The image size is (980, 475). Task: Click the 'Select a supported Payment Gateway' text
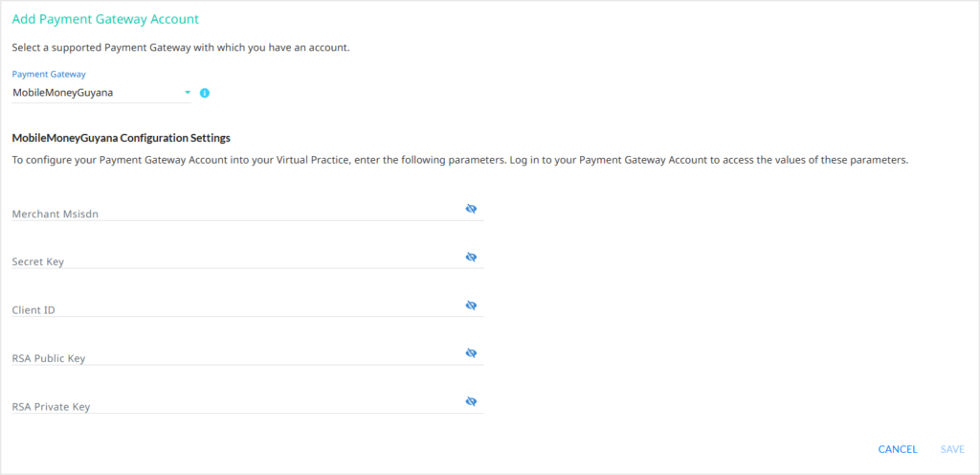(181, 48)
